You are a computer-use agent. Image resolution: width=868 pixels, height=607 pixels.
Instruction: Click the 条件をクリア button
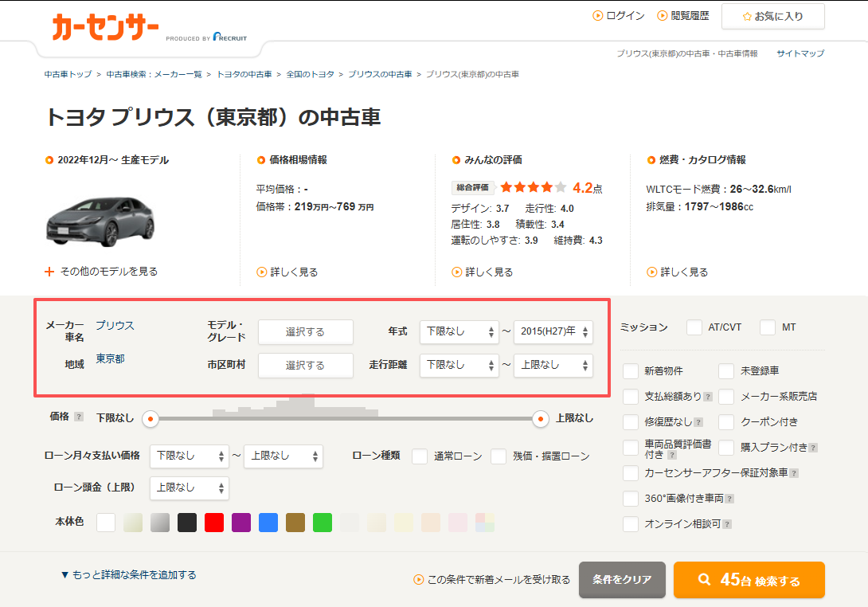[622, 580]
